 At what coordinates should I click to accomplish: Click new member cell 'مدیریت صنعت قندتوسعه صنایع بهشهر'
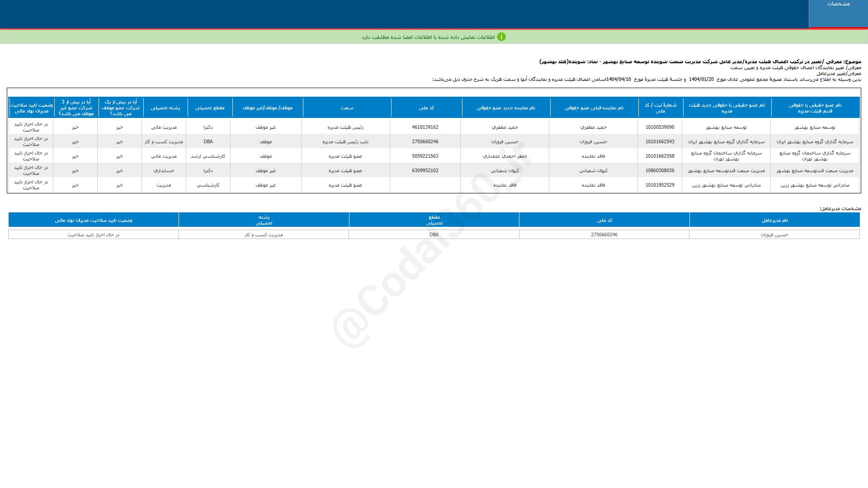click(x=726, y=171)
